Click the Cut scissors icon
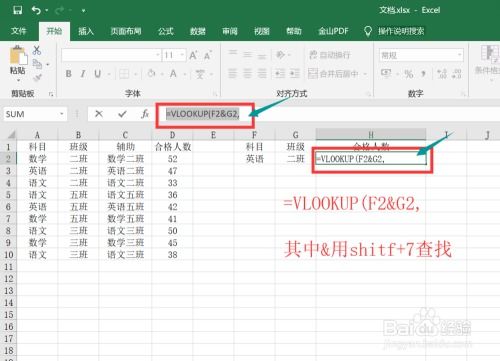The height and width of the screenshot is (361, 500). tap(37, 50)
